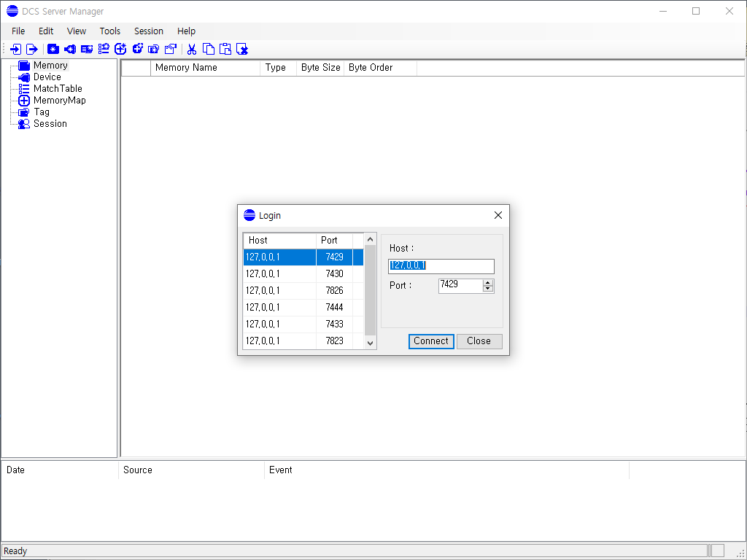This screenshot has width=747, height=560.
Task: Click the host list scrollbar thumb
Action: click(x=370, y=290)
